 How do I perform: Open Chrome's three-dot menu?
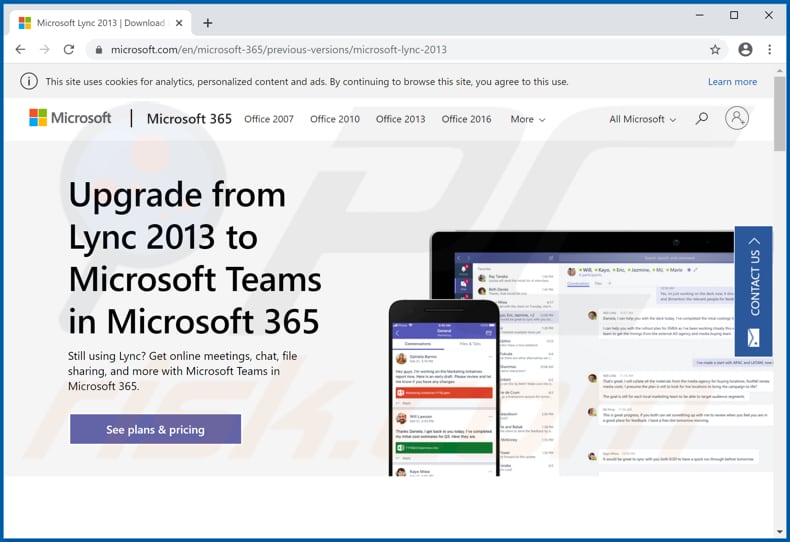[x=769, y=49]
